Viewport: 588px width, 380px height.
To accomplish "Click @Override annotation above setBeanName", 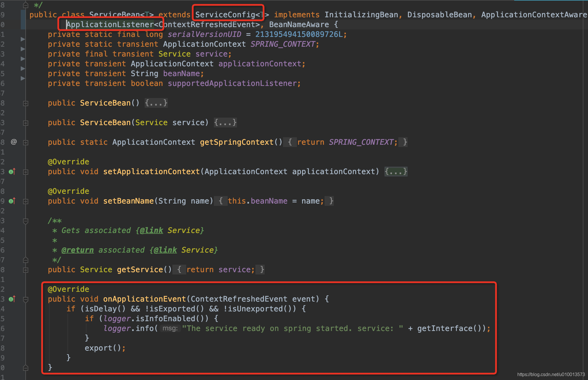I will pos(69,191).
